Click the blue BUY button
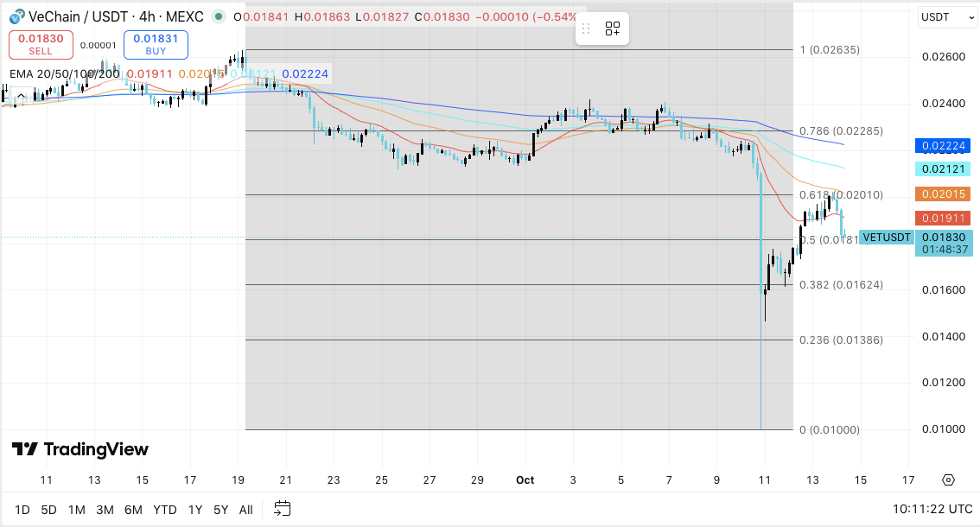The image size is (980, 527). pyautogui.click(x=156, y=45)
